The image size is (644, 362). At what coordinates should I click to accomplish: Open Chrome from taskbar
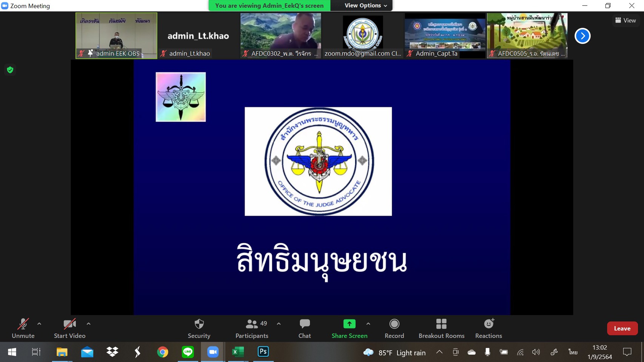tap(163, 352)
